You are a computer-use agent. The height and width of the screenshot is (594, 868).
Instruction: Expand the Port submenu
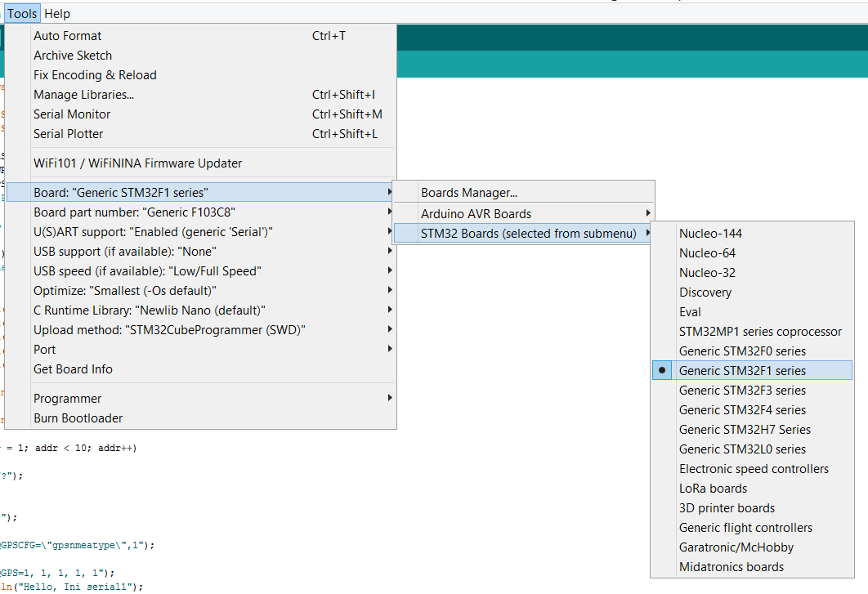click(44, 349)
